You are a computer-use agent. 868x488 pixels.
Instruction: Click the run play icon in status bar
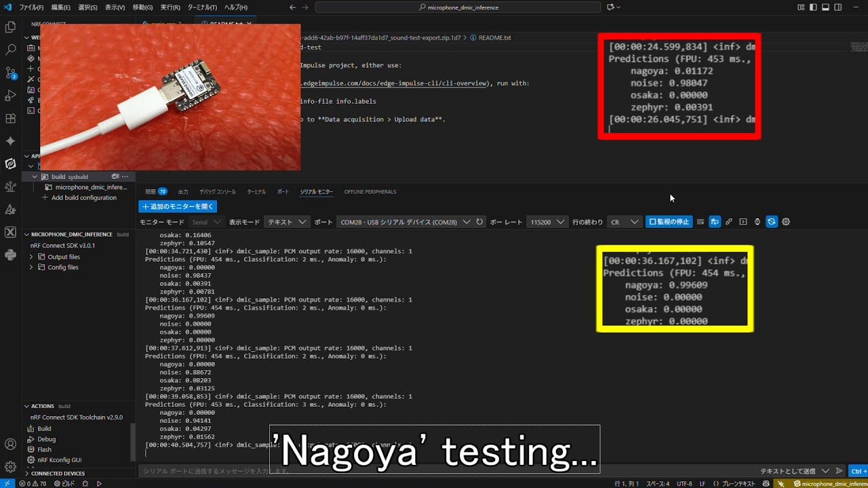(x=99, y=483)
